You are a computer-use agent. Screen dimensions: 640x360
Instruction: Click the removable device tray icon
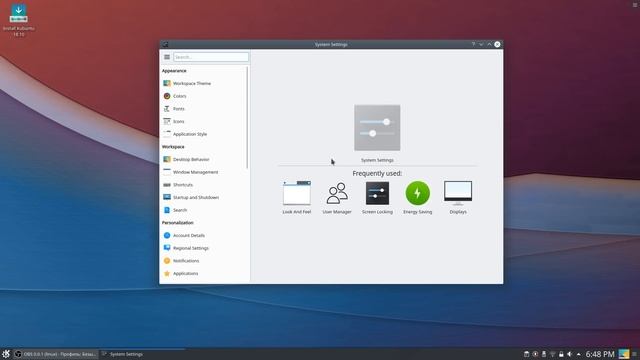[x=544, y=354]
